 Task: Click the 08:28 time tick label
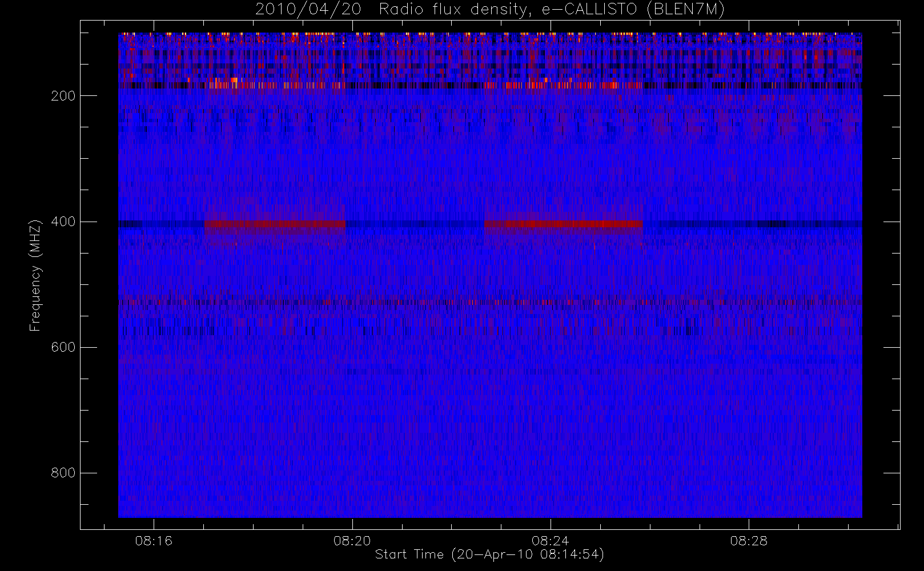[749, 541]
